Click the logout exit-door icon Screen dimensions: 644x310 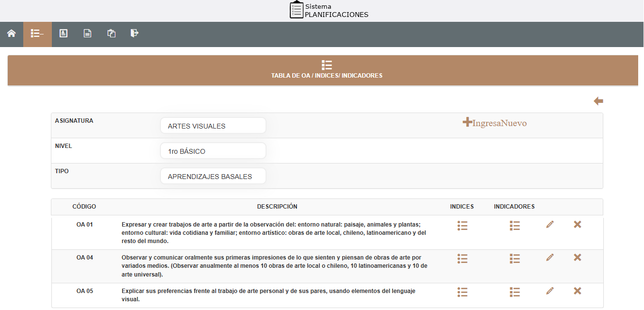tap(135, 33)
